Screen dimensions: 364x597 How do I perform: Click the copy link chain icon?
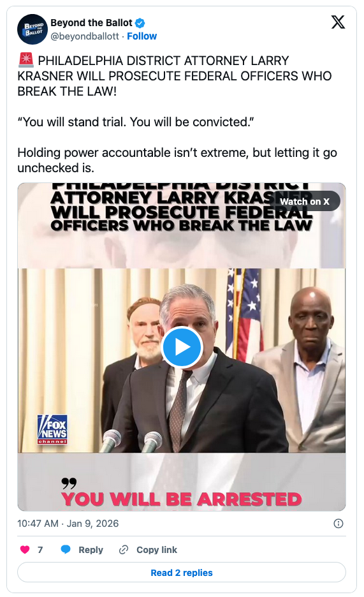click(124, 549)
